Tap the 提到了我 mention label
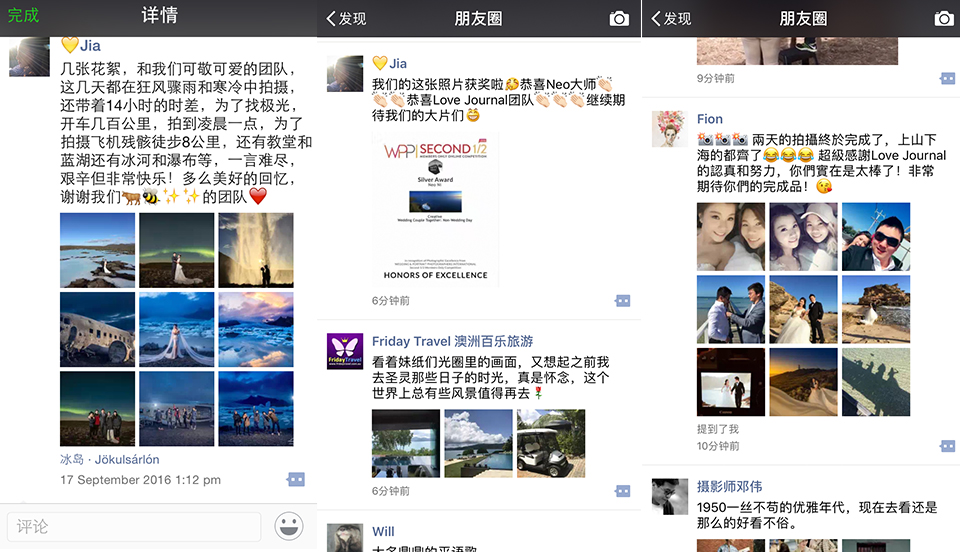This screenshot has width=960, height=552. click(x=718, y=429)
